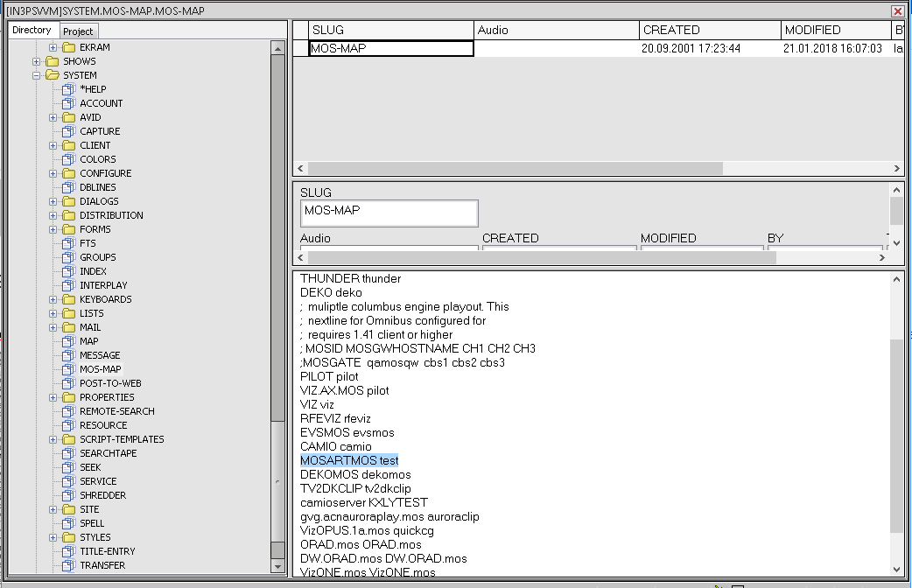Click the SLUG input field in form
The height and width of the screenshot is (588, 912).
click(389, 213)
